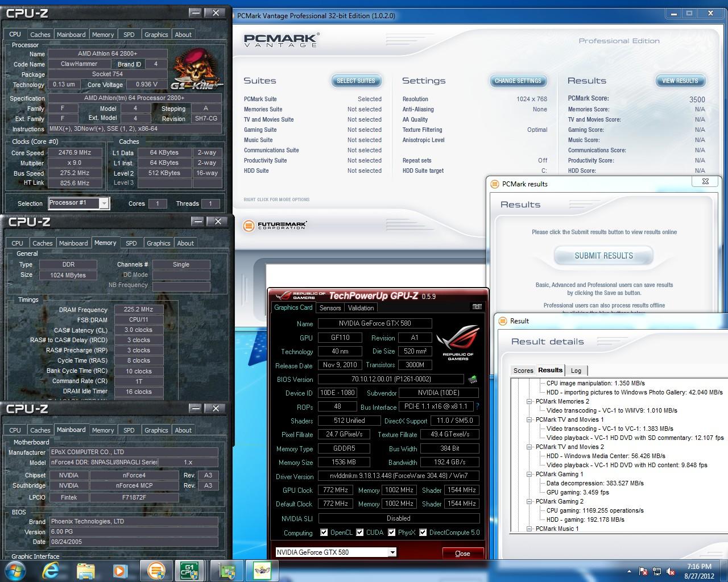
Task: Switch to the GPU-Z Sensors tab
Action: (x=330, y=308)
